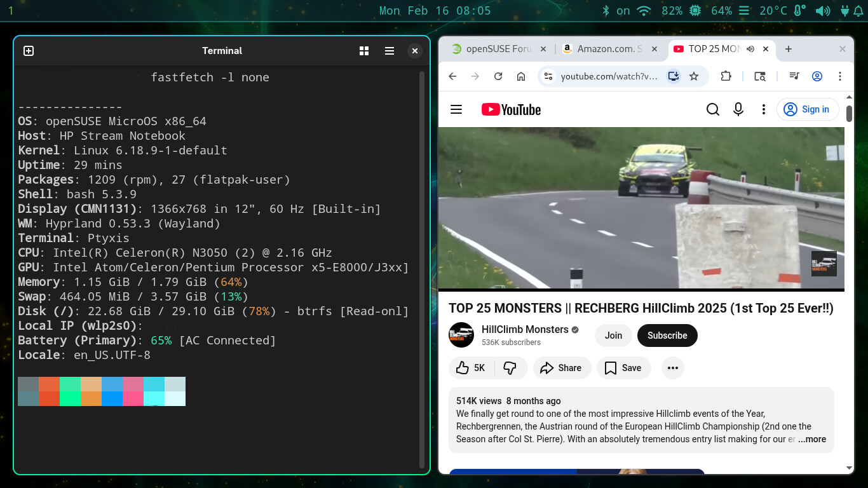This screenshot has height=488, width=868.
Task: Click the YouTube URL address field
Action: coord(609,76)
